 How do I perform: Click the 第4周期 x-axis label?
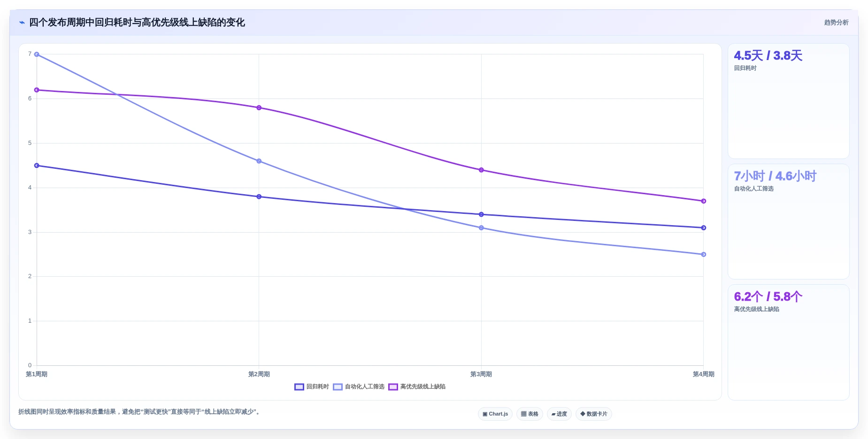click(704, 374)
